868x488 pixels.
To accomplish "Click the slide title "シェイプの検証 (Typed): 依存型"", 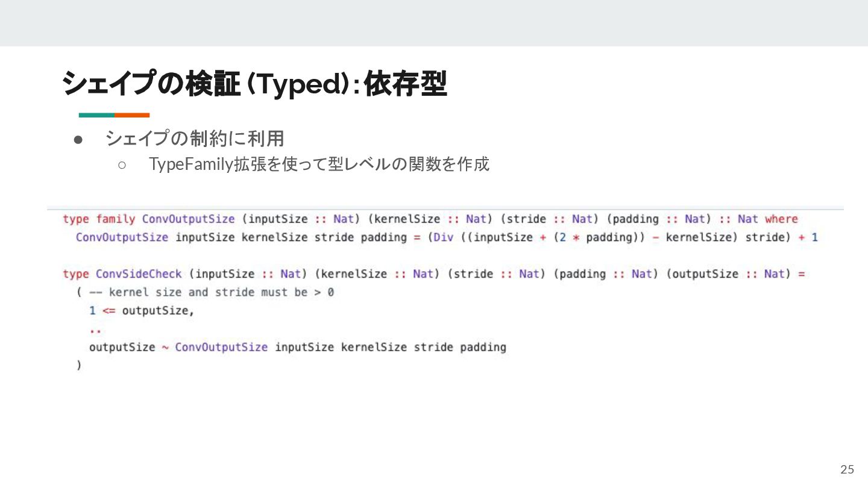I will (254, 84).
